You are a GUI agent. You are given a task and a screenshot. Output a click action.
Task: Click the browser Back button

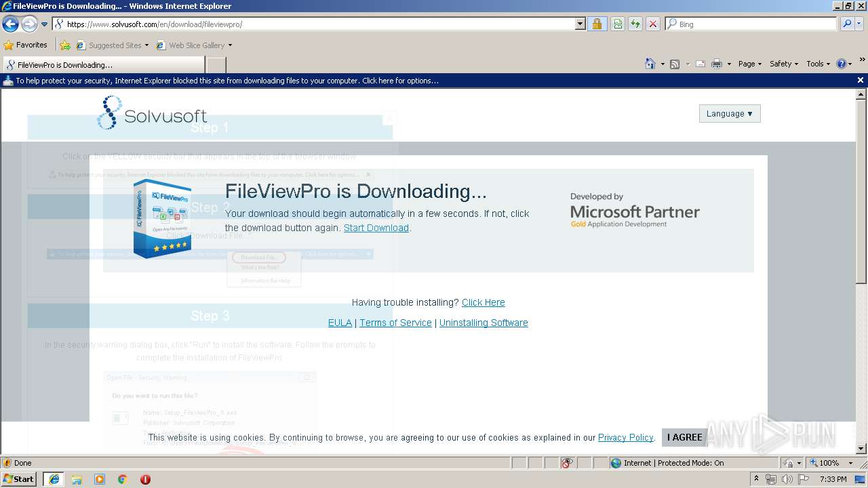(10, 24)
